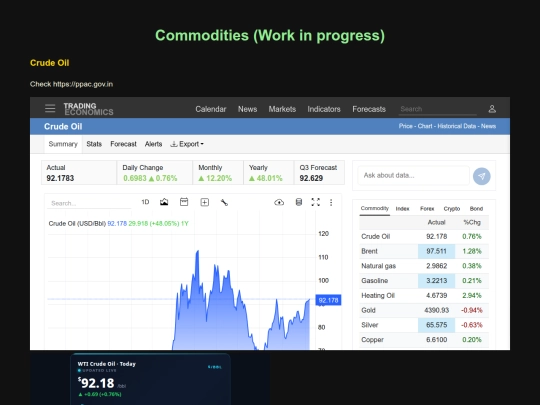
Task: Open the chart tools wrench icon
Action: click(x=224, y=202)
